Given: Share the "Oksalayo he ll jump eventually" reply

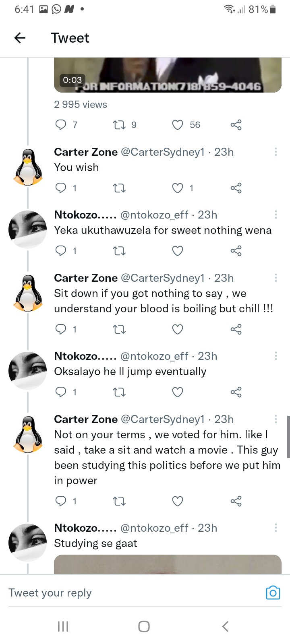Looking at the screenshot, I should (x=236, y=392).
